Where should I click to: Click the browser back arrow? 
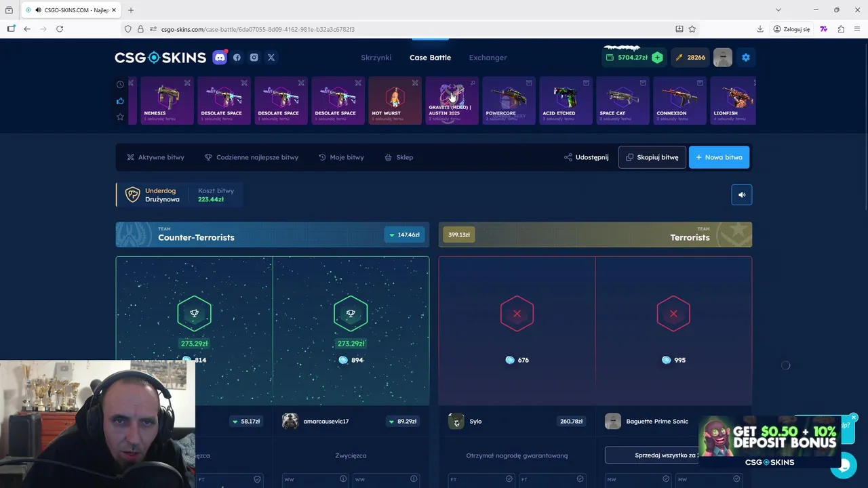pos(27,29)
